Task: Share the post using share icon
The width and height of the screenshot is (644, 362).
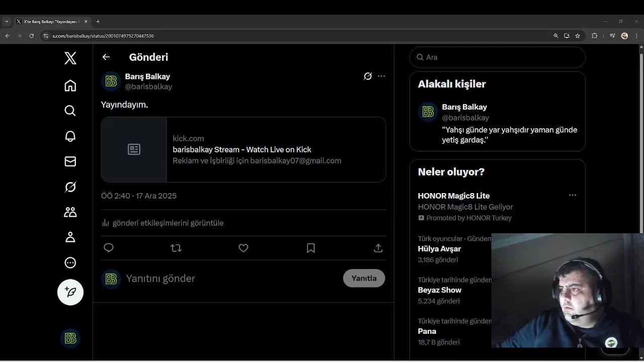Action: point(378,248)
